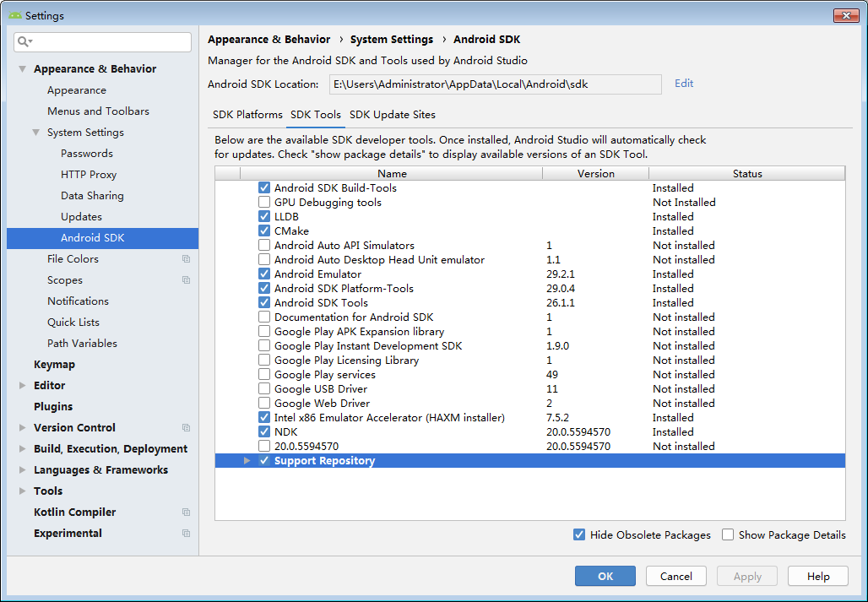Image resolution: width=868 pixels, height=602 pixels.
Task: Expand Build, Execution, Deployment arrow
Action: coord(22,448)
